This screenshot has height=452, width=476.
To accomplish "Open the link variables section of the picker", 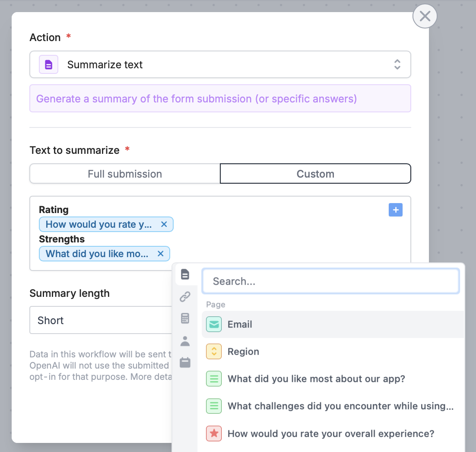I will pos(185,297).
